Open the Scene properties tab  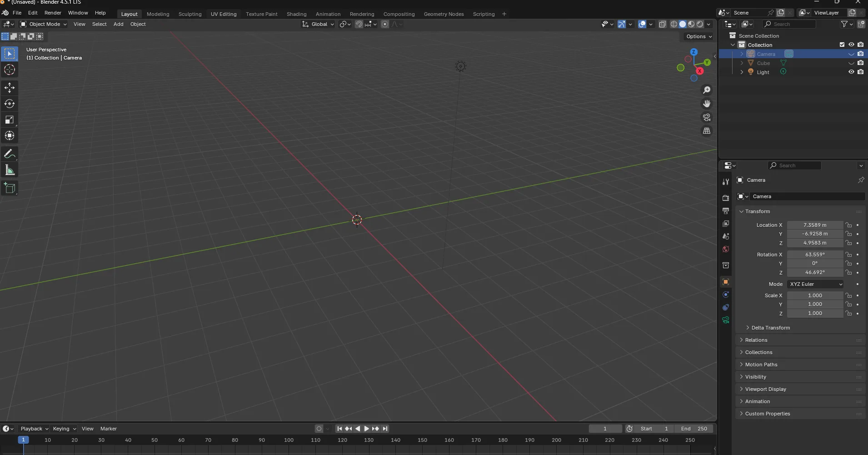click(726, 236)
